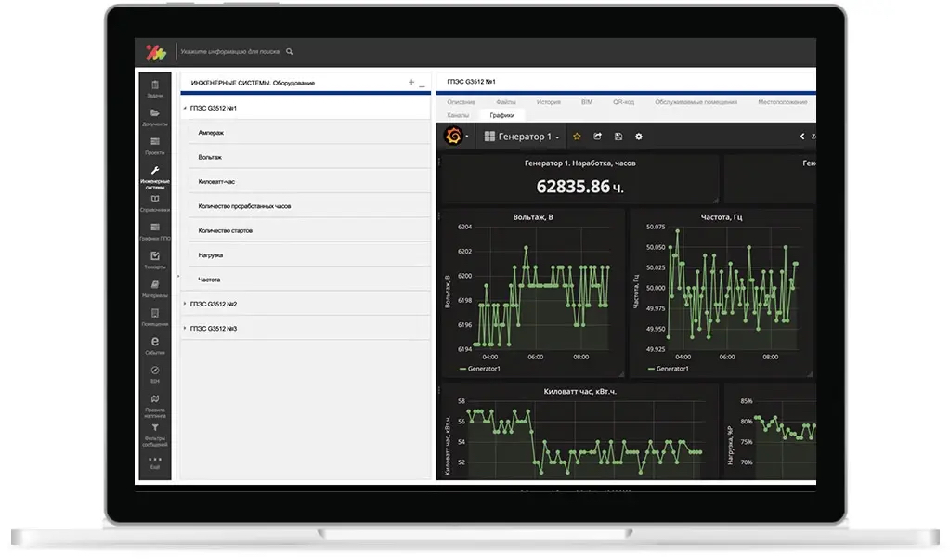Viewport: 950px width, 560px height.
Task: Open Задачи in the left sidebar
Action: (x=155, y=89)
